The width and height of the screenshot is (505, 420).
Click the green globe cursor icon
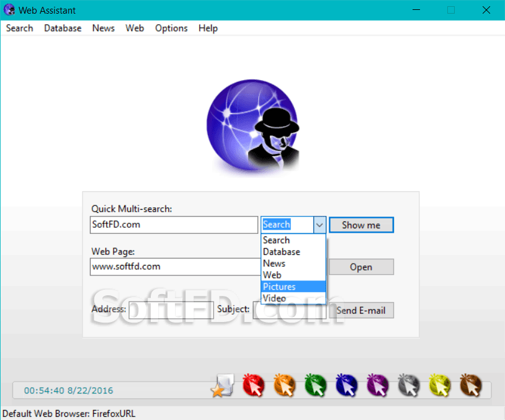click(316, 385)
